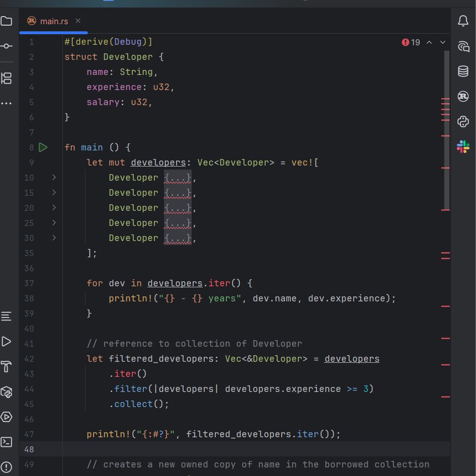Open the Terminal tool window
Image resolution: width=476 pixels, height=476 pixels.
click(7, 442)
